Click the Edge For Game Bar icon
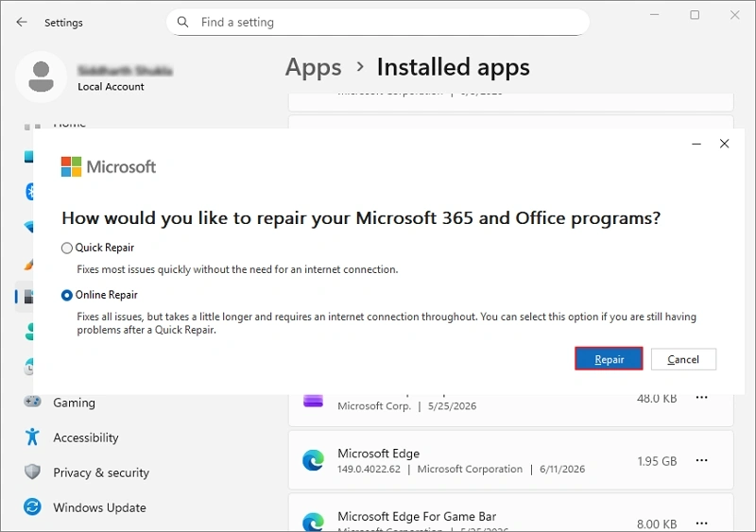 point(314,523)
